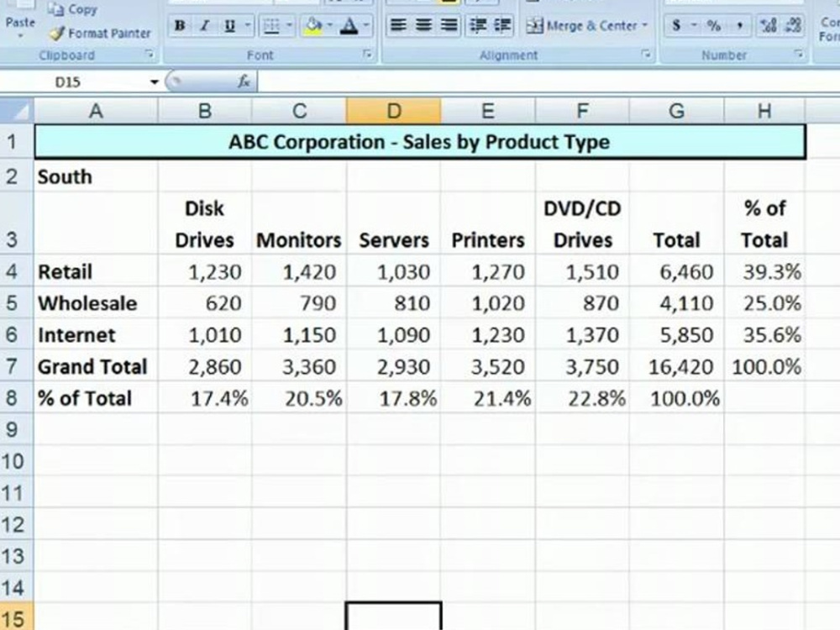Image resolution: width=840 pixels, height=630 pixels.
Task: Open the Clipboard dialog launcher
Action: pyautogui.click(x=150, y=55)
